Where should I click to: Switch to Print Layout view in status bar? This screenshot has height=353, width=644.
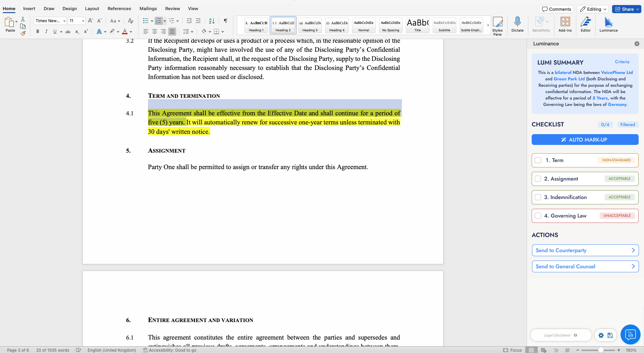click(x=531, y=350)
